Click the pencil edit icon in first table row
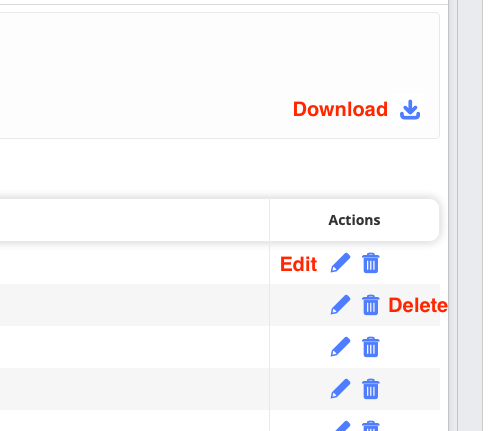This screenshot has height=431, width=489. click(340, 263)
